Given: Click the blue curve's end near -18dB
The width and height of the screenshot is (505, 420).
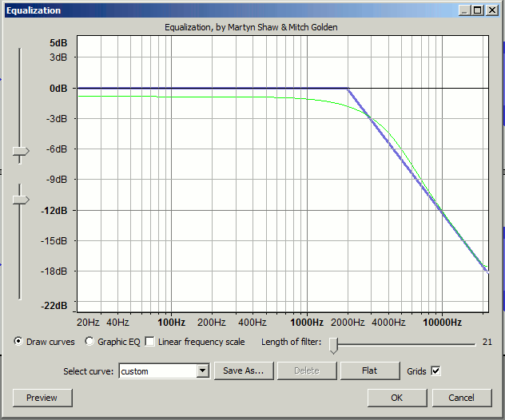Looking at the screenshot, I should click(486, 271).
